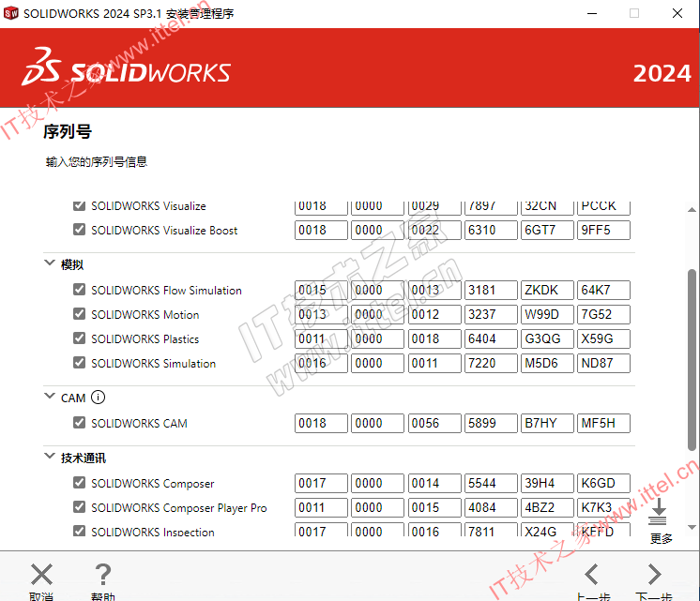Collapse the 技术通讯 section
This screenshot has height=601, width=700.
click(50, 456)
